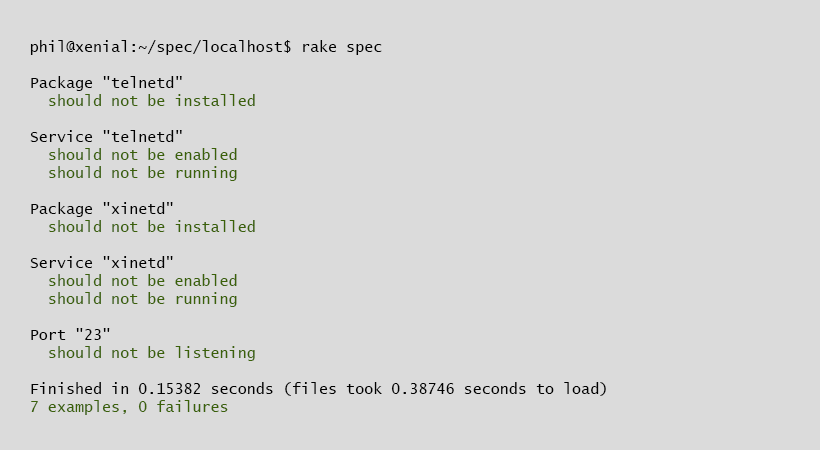Click 'should not be running' under xinetd service
The image size is (820, 450).
[143, 299]
